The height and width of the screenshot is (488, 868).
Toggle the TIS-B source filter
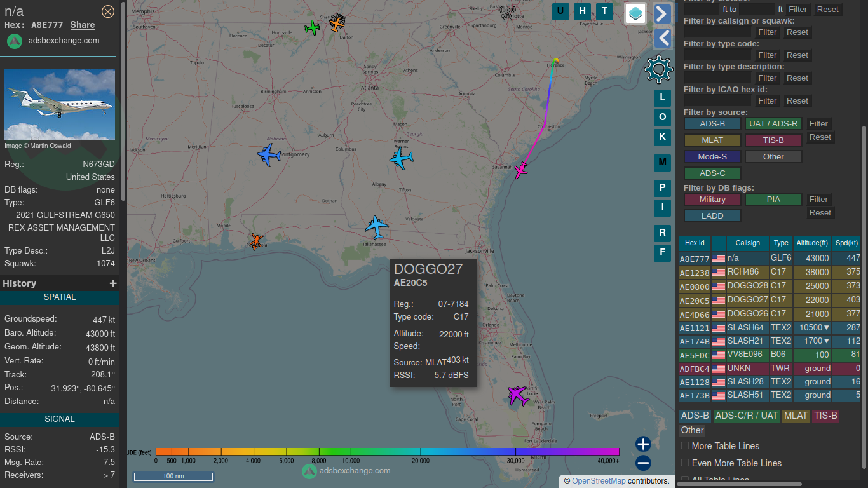pyautogui.click(x=773, y=140)
